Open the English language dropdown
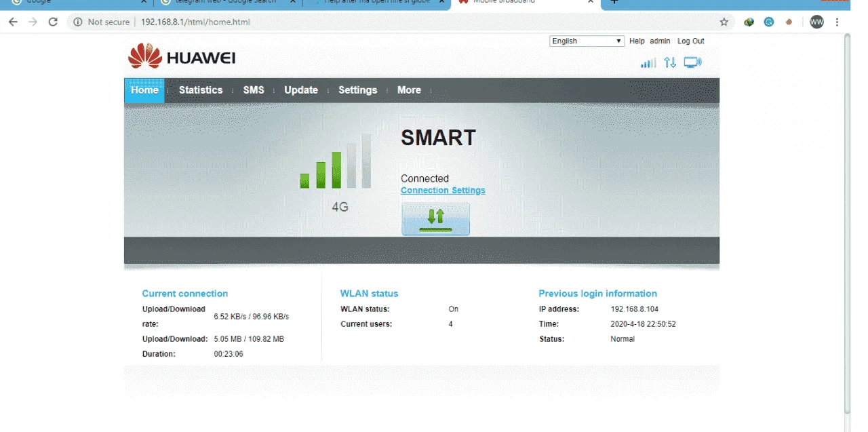The height and width of the screenshot is (432, 868). point(587,41)
